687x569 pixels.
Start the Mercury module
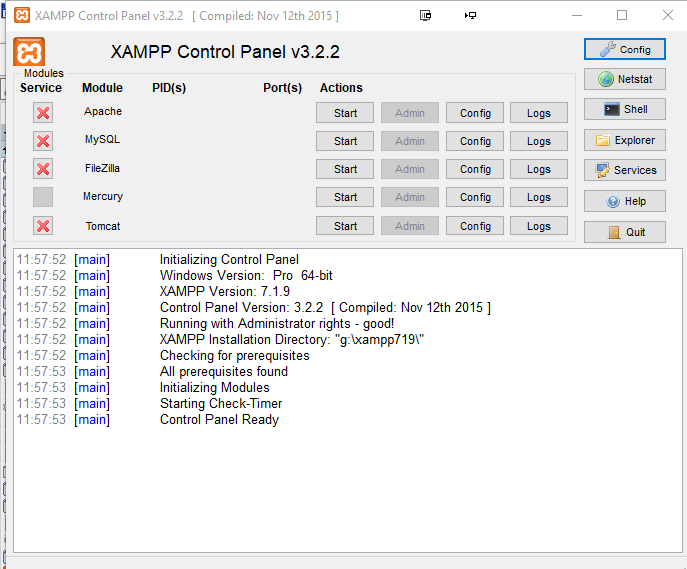tap(345, 197)
